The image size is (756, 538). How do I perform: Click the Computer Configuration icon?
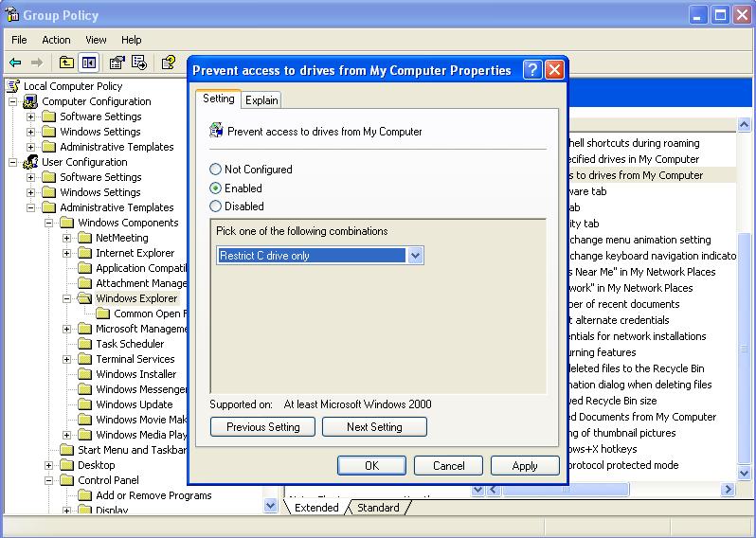tap(30, 101)
